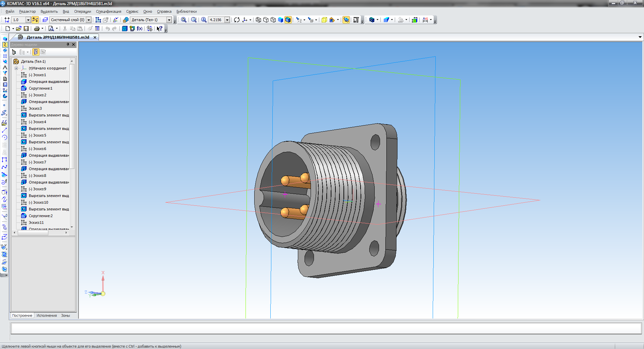The image size is (644, 349).
Task: Toggle Shaded with edges display mode
Action: pyautogui.click(x=288, y=20)
